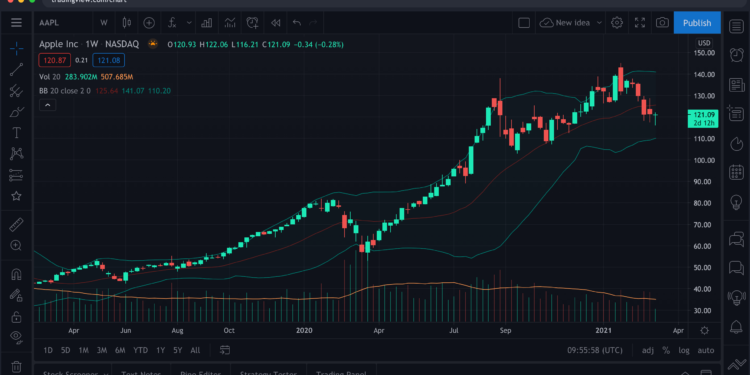Toggle lock all drawing tools
The image size is (750, 375).
(x=16, y=317)
